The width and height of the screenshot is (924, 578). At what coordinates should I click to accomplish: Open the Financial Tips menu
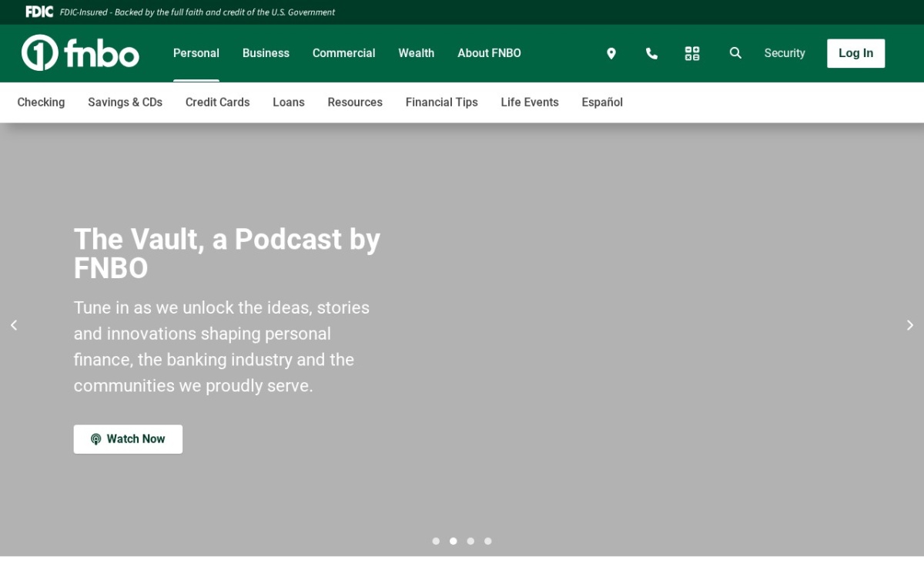(442, 102)
